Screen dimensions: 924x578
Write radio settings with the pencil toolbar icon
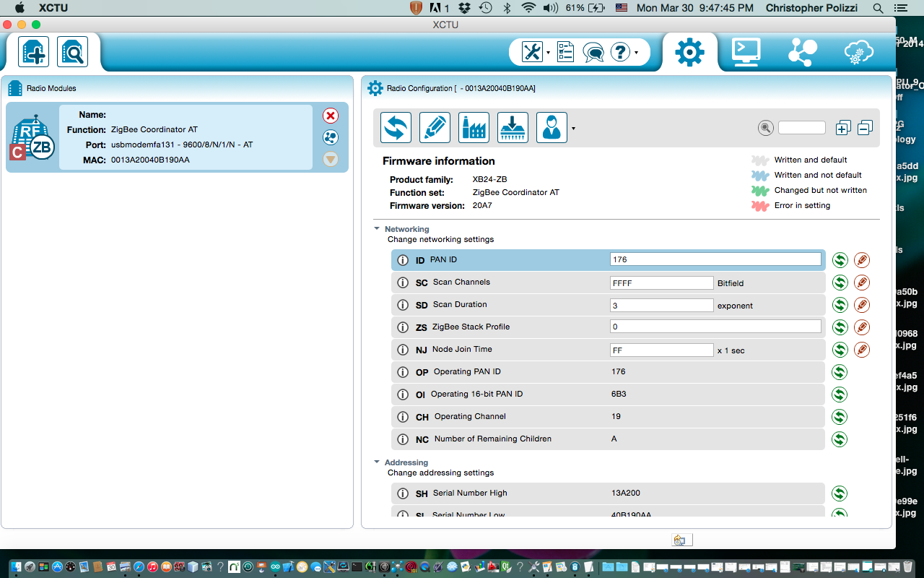tap(435, 128)
